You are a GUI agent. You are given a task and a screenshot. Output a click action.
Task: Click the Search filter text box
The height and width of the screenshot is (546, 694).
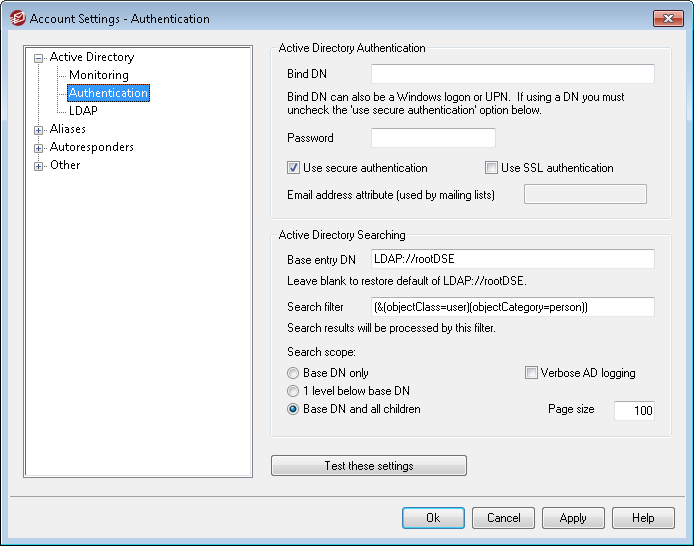[512, 306]
